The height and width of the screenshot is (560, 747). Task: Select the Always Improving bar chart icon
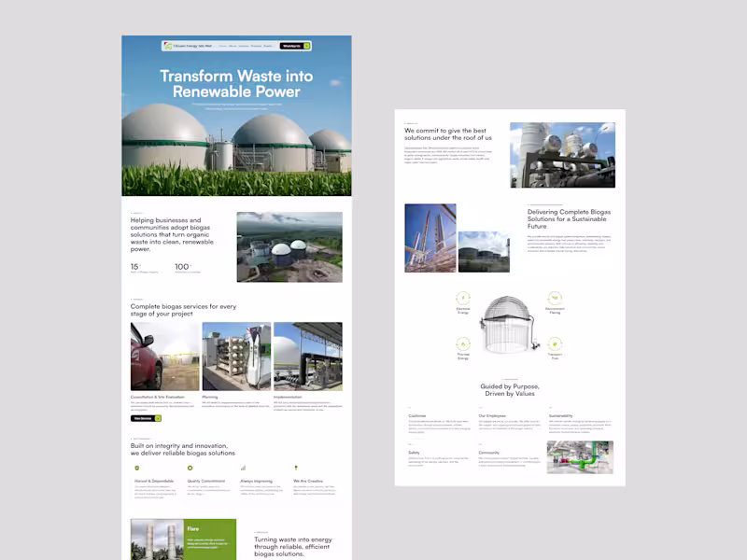243,468
